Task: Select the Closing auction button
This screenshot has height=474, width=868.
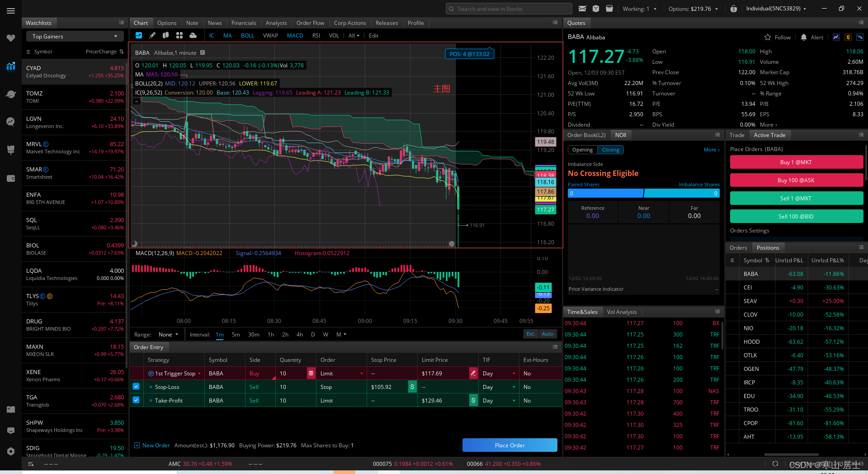Action: pyautogui.click(x=610, y=150)
